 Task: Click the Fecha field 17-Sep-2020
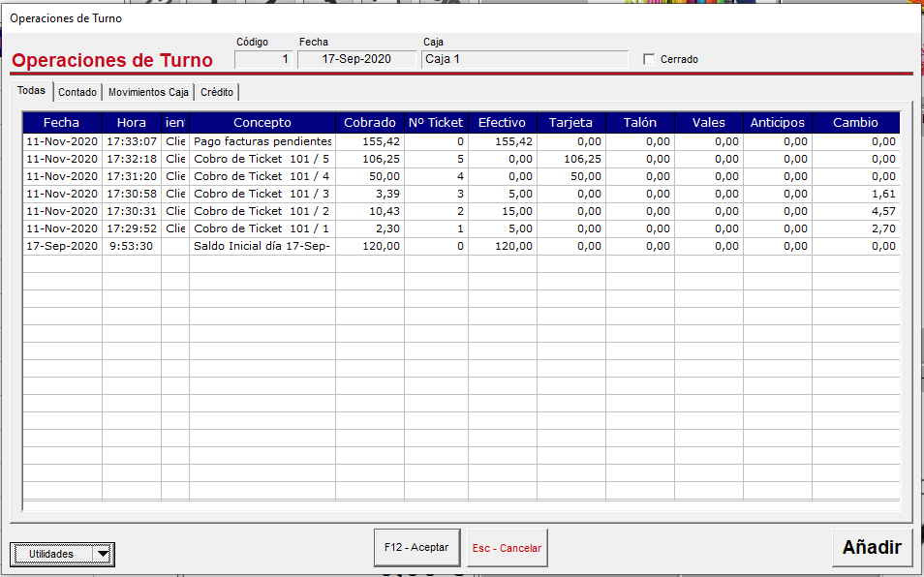(x=356, y=59)
